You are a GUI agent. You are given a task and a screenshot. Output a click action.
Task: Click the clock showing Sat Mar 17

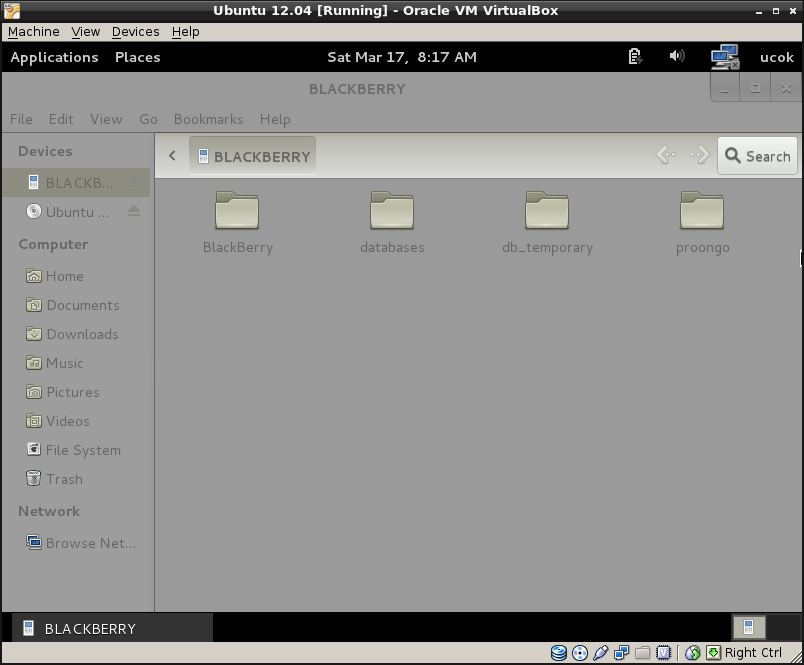coord(402,57)
